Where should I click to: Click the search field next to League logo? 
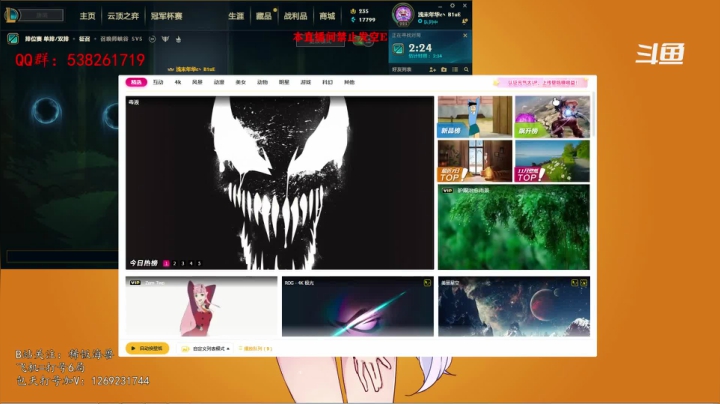click(x=42, y=15)
